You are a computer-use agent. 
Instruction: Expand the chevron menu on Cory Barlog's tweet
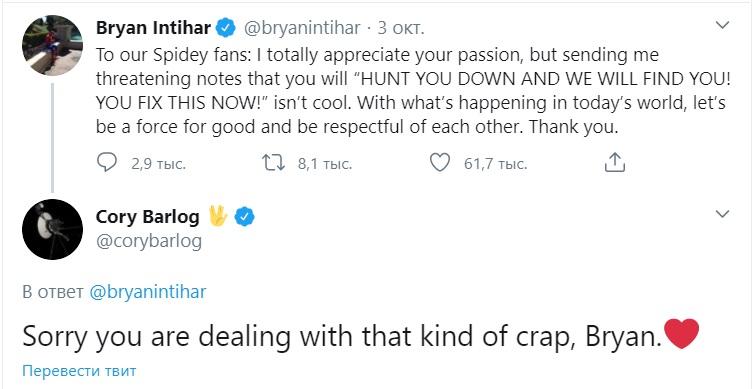point(722,214)
